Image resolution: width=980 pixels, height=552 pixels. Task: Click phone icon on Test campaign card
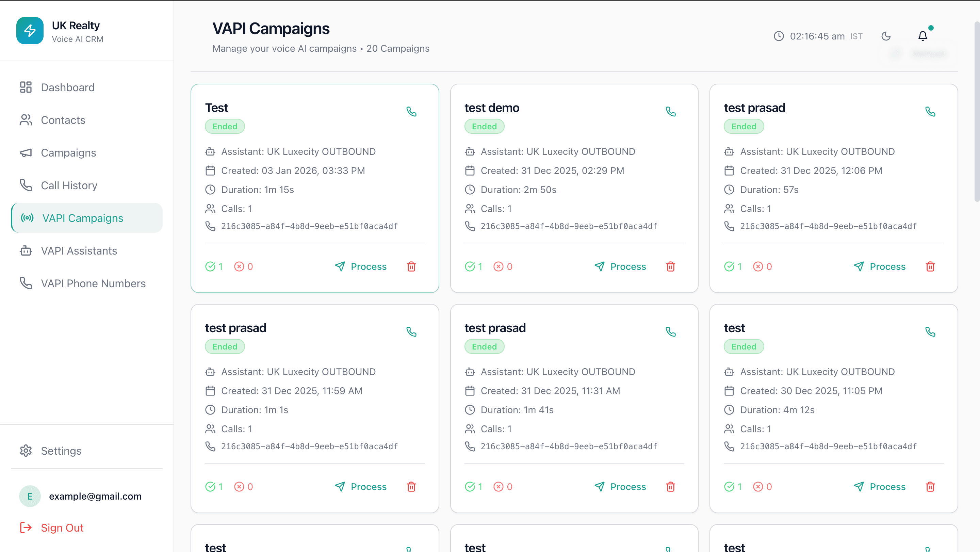[x=411, y=112]
